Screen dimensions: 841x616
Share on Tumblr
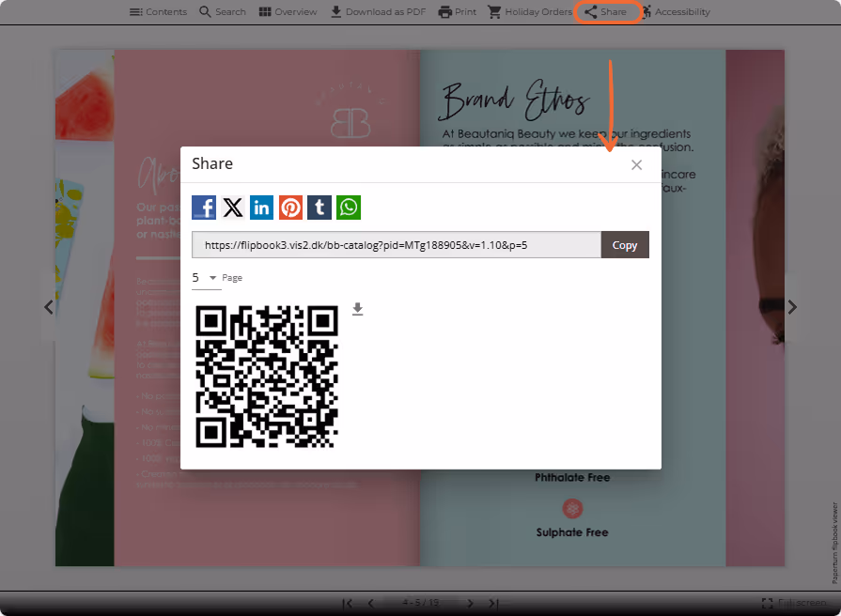[319, 208]
